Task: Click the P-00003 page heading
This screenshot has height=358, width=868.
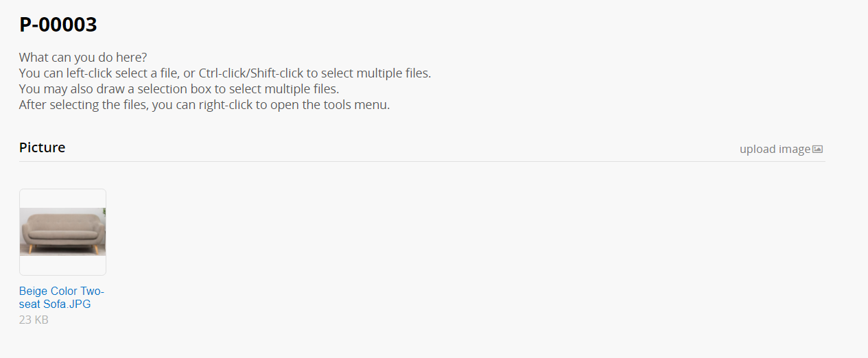Action: 58,25
